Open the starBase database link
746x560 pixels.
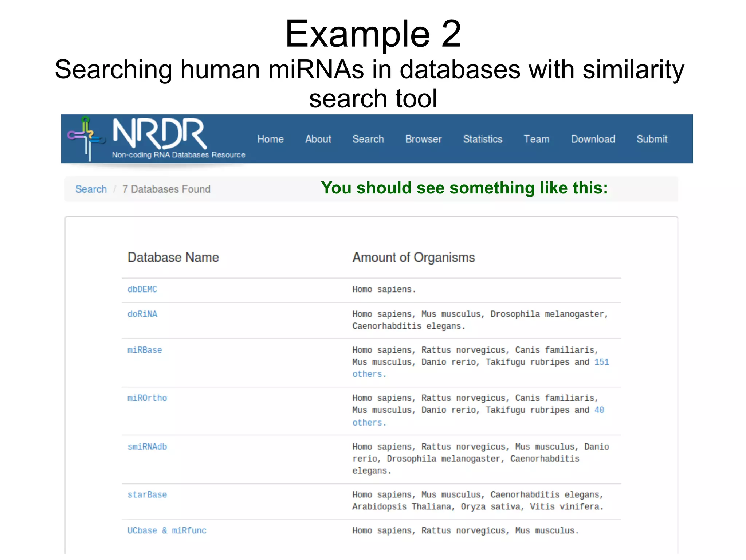pyautogui.click(x=147, y=495)
